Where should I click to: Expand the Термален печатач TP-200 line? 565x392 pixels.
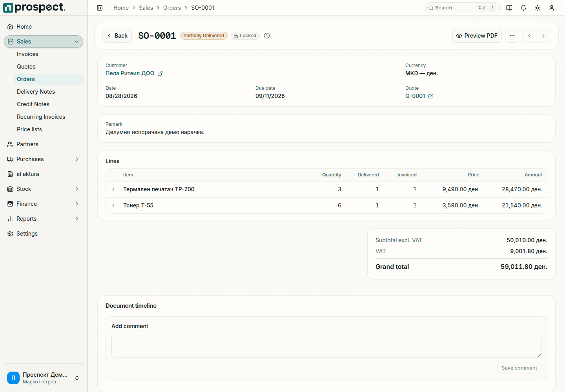coord(113,189)
